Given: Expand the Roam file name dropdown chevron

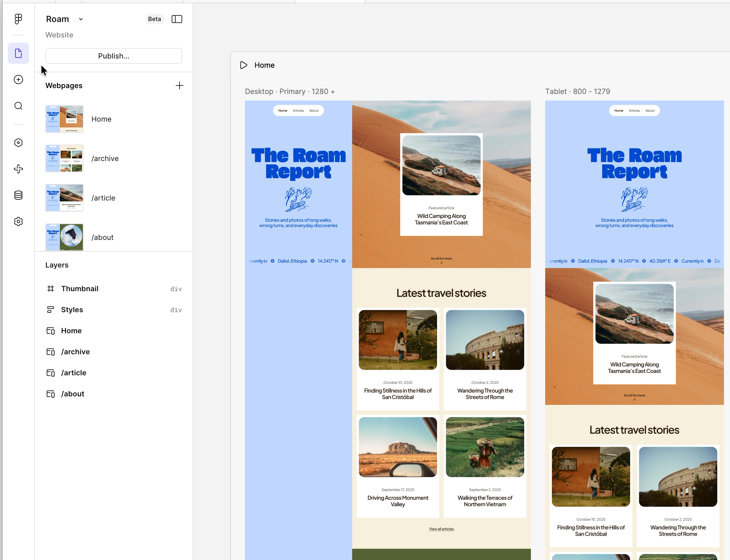Looking at the screenshot, I should pyautogui.click(x=81, y=19).
